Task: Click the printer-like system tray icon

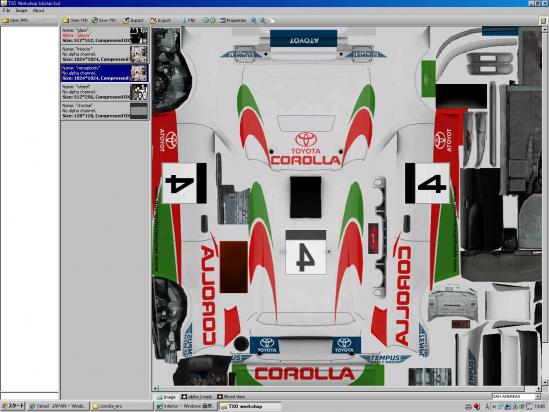Action: pos(468,407)
